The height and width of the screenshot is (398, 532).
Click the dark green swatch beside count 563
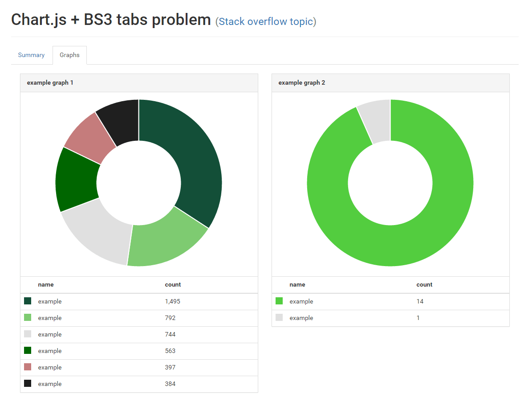pos(28,350)
